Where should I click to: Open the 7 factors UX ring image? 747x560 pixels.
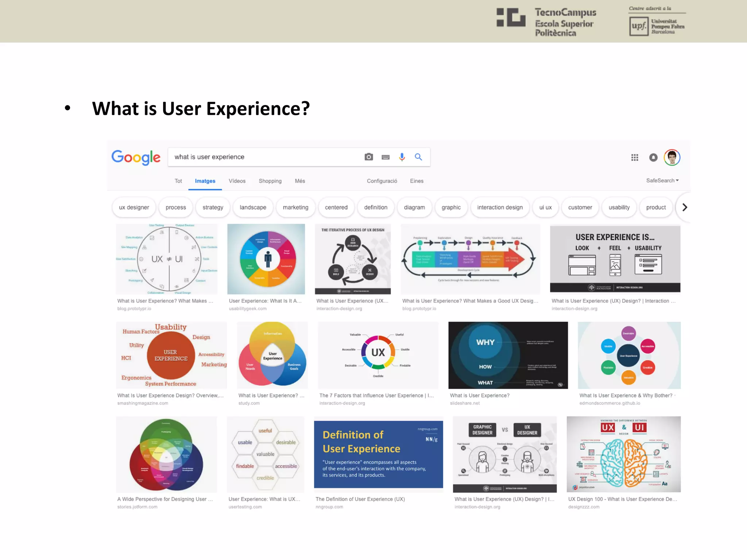pyautogui.click(x=378, y=355)
